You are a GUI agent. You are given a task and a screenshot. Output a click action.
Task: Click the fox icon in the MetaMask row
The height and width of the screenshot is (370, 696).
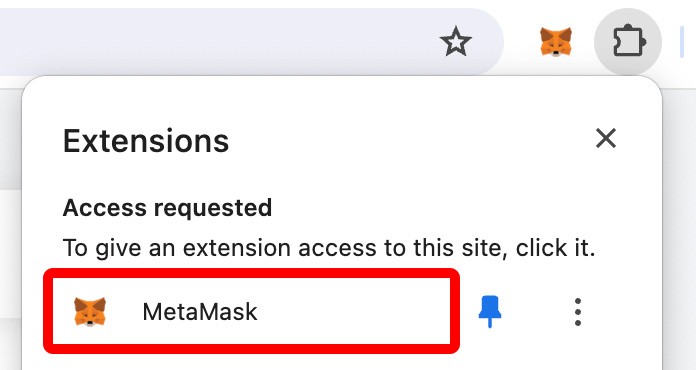point(90,312)
